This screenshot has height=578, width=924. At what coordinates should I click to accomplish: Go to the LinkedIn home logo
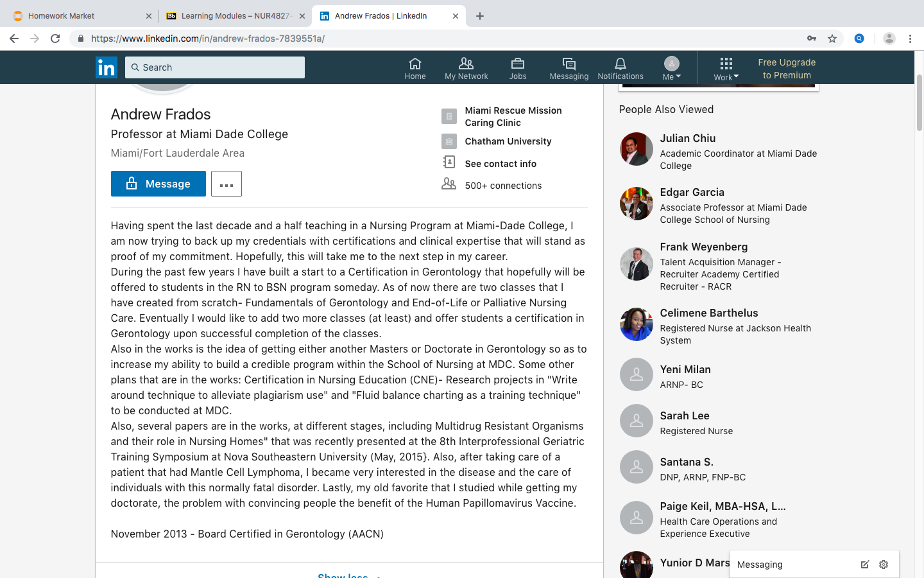point(107,67)
